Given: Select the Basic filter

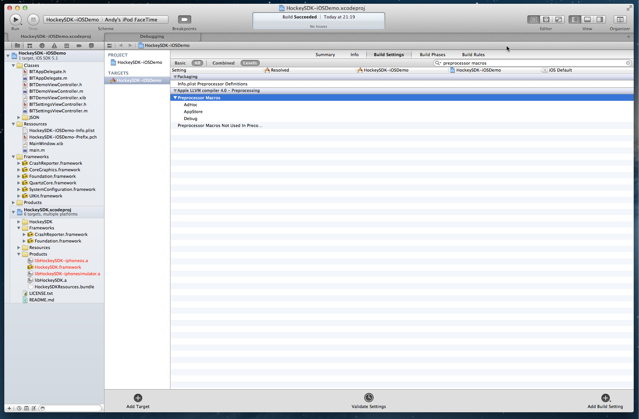Looking at the screenshot, I should [180, 63].
